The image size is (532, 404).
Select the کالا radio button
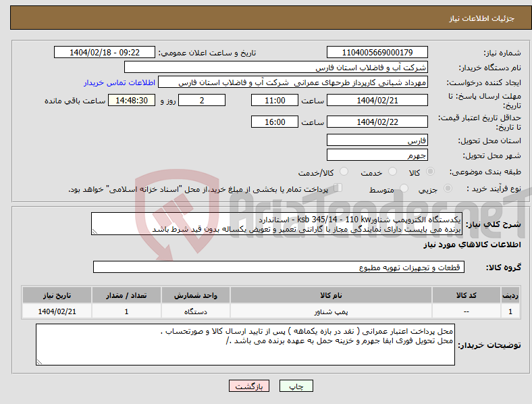[x=430, y=172]
